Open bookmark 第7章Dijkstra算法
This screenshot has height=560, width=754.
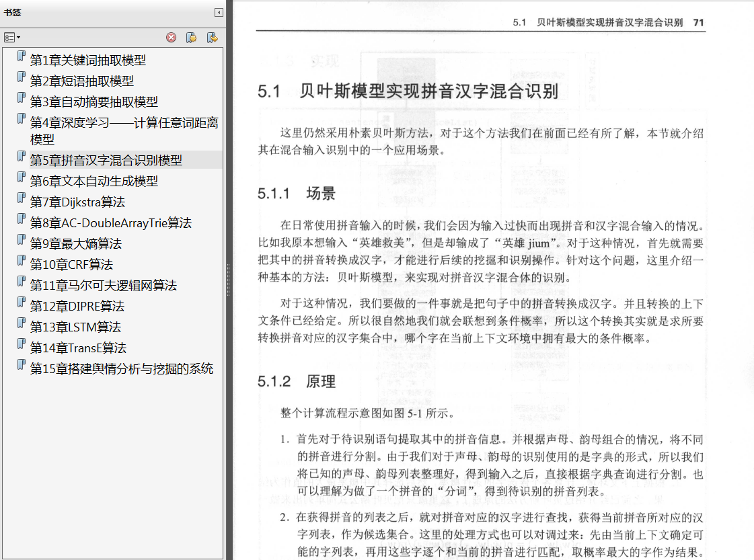[78, 202]
